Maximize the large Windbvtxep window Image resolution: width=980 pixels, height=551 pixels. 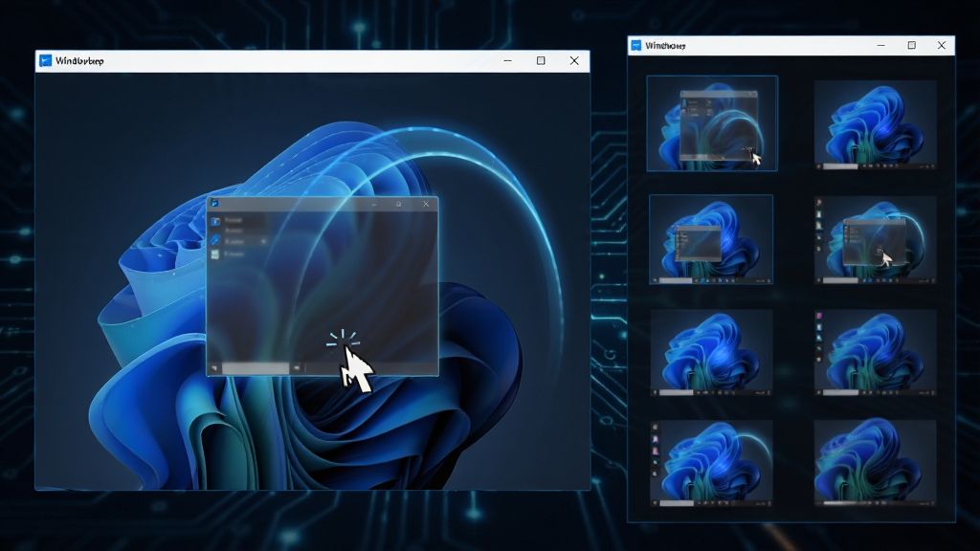tap(541, 60)
